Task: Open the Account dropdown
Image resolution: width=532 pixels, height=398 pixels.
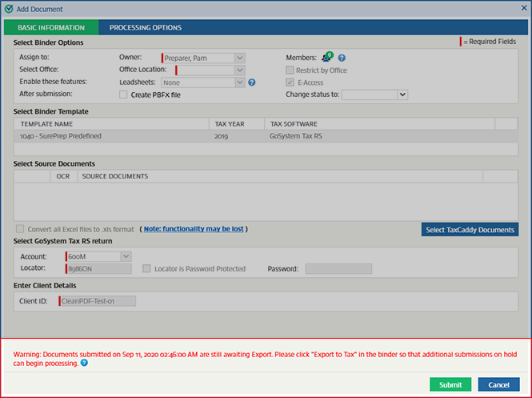Action: [x=126, y=256]
